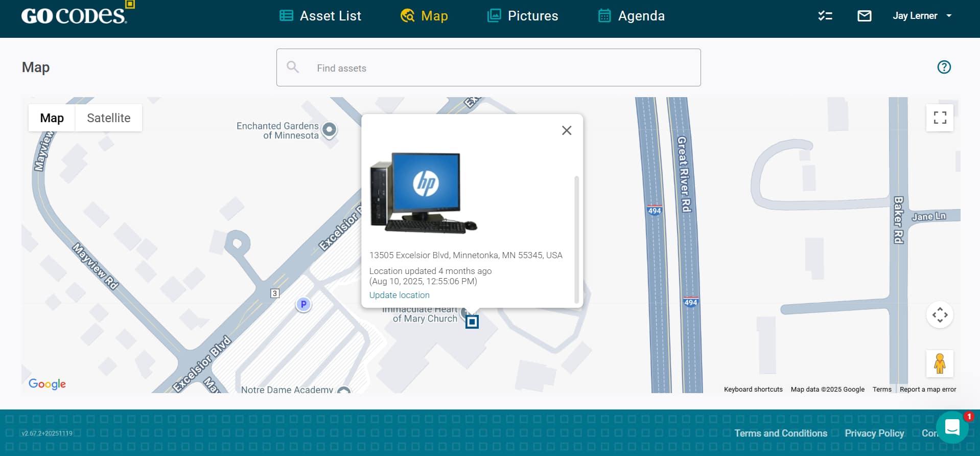Select the Street View pegman icon

(x=940, y=363)
